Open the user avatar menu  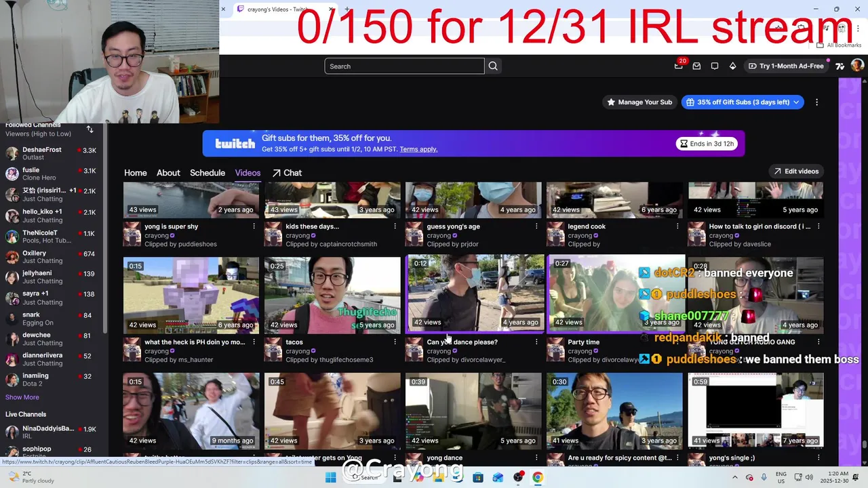coord(857,66)
